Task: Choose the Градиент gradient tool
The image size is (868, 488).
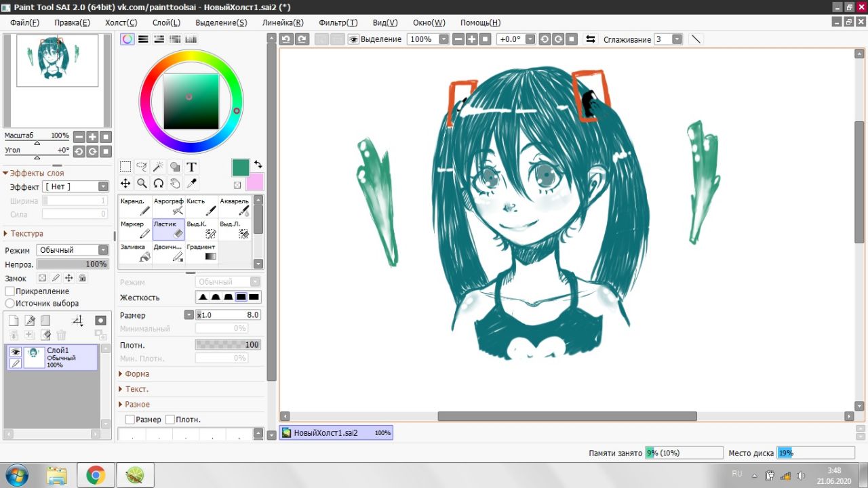Action: (201, 253)
